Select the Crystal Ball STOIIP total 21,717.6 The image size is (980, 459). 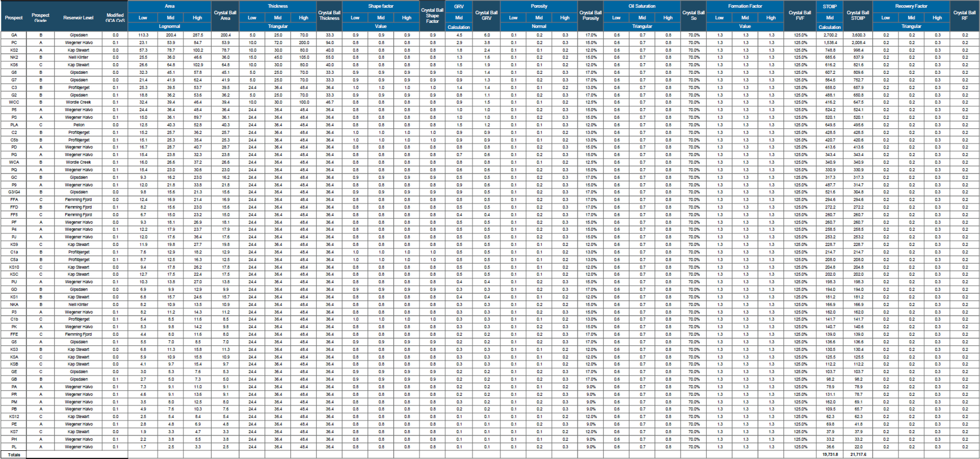click(858, 454)
